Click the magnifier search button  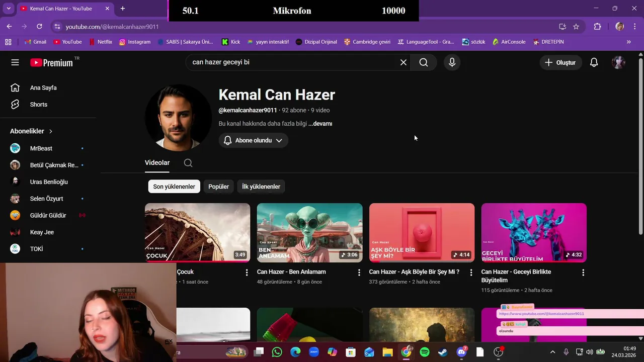point(424,62)
